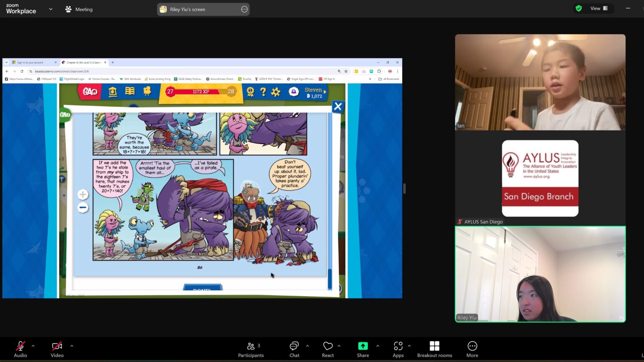The height and width of the screenshot is (362, 644).
Task: Open the open-book library icon
Action: click(x=130, y=91)
